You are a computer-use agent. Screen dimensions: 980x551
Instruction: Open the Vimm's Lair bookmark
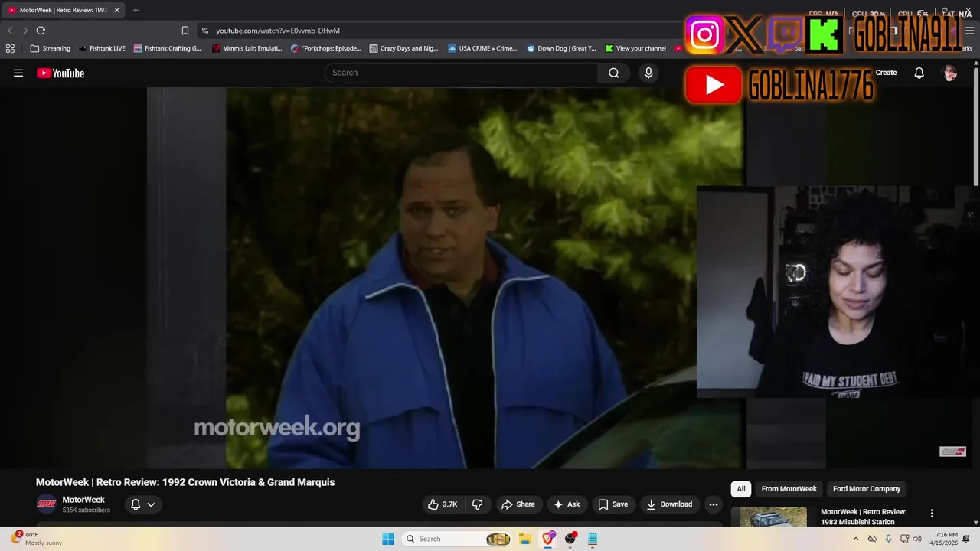247,48
